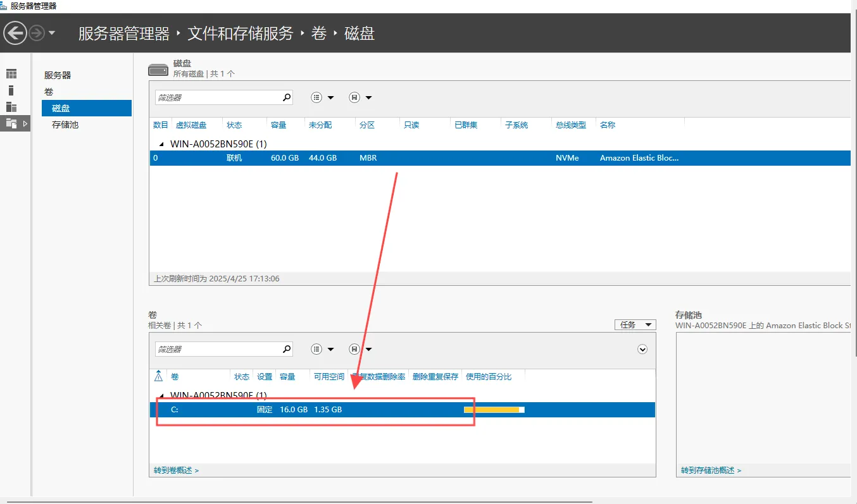Open list view options dropdown in disks panel

pos(322,97)
